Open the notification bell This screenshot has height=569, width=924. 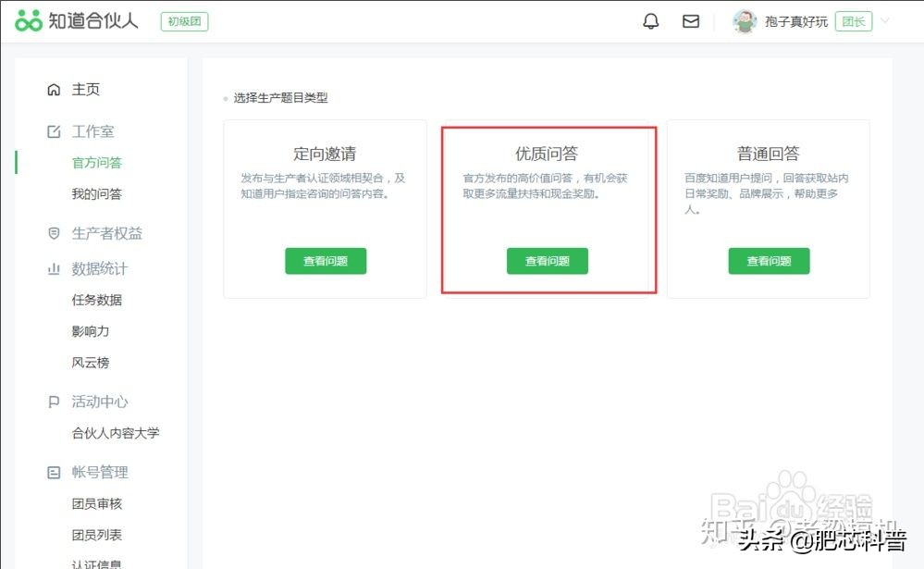(651, 19)
